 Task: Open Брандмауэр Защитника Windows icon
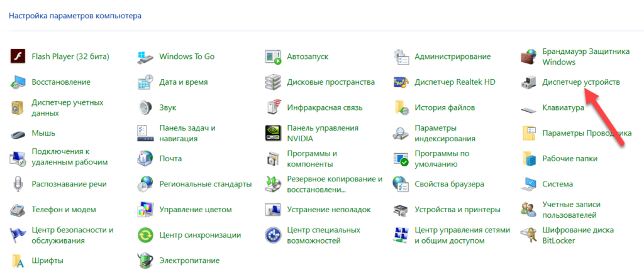pos(528,57)
